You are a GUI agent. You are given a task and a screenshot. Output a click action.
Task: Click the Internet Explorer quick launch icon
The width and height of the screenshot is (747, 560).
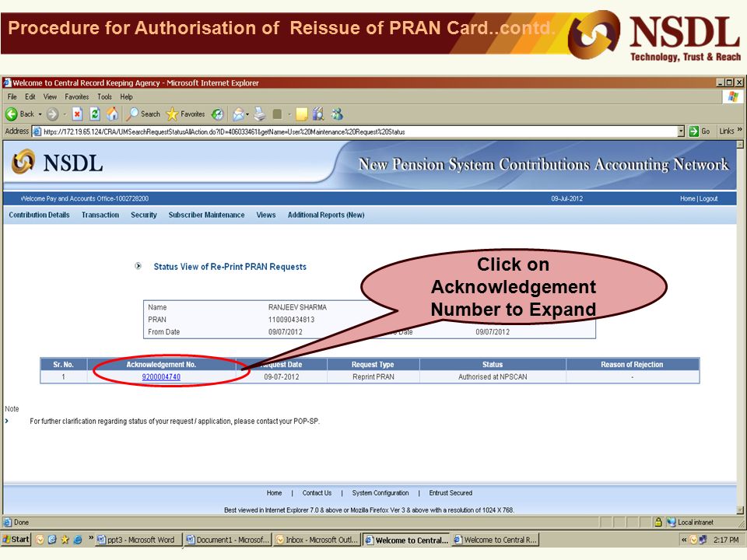click(78, 540)
